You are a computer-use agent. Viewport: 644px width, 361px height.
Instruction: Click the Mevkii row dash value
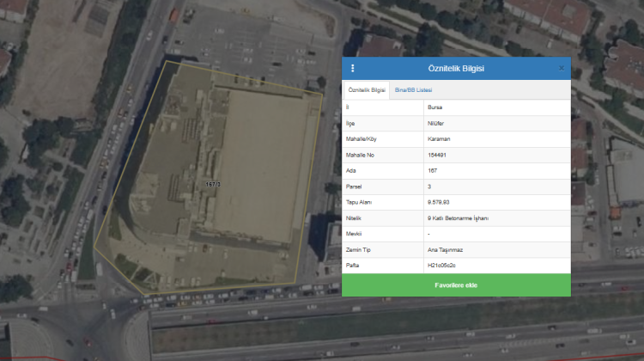(x=428, y=234)
